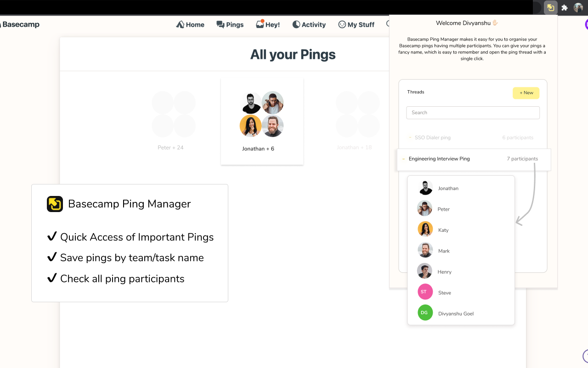
Task: Select Mark's avatar in participant list
Action: click(x=425, y=250)
